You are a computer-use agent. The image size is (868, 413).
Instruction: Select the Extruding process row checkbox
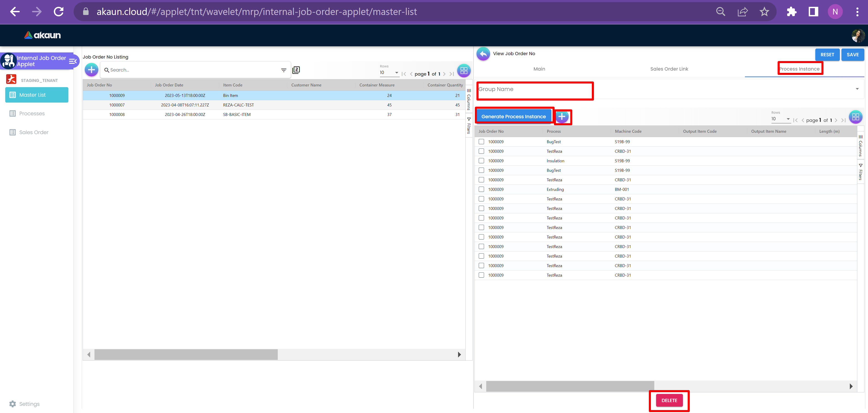coord(481,189)
